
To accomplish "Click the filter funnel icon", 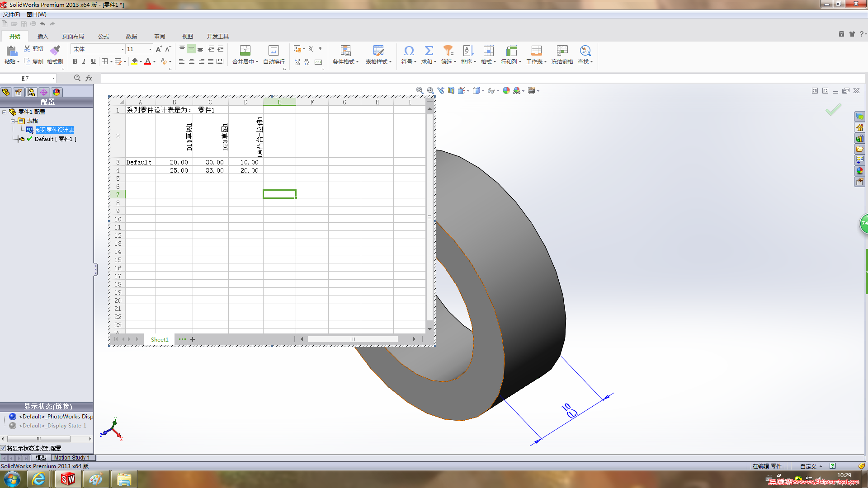I will [448, 50].
